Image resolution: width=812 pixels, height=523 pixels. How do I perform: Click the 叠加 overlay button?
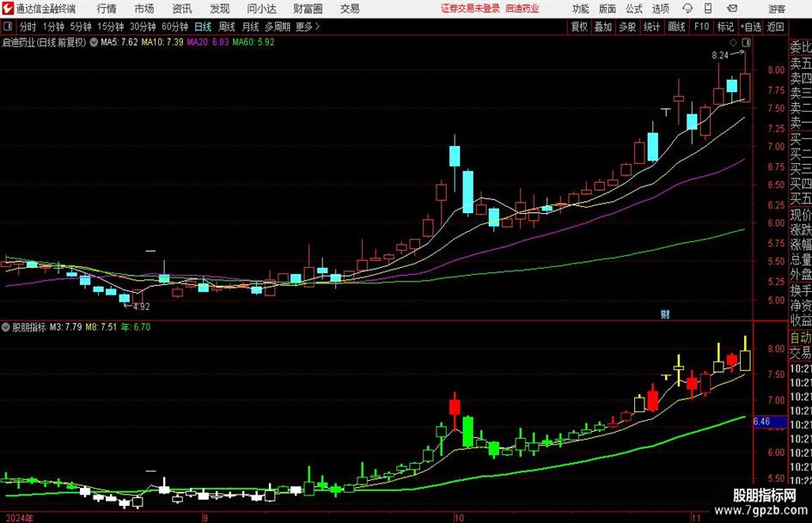tap(603, 27)
